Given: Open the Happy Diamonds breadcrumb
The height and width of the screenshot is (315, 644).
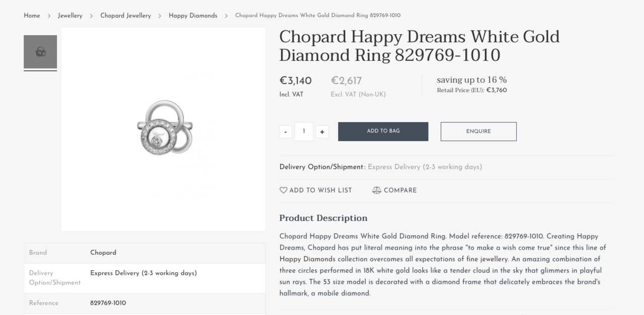Looking at the screenshot, I should click(193, 16).
